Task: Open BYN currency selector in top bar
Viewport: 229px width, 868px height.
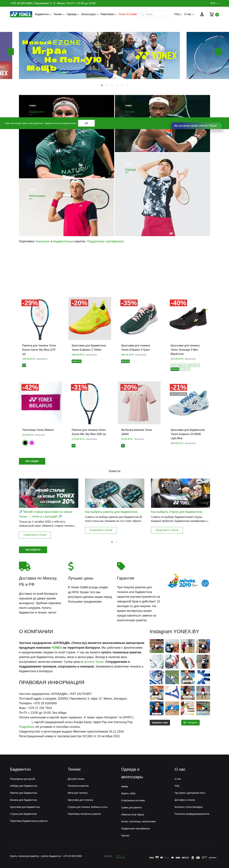Action: 215,3
